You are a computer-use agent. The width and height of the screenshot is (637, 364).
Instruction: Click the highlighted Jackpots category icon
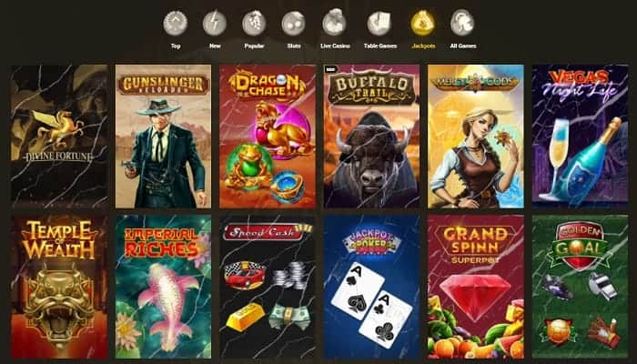[x=423, y=23]
